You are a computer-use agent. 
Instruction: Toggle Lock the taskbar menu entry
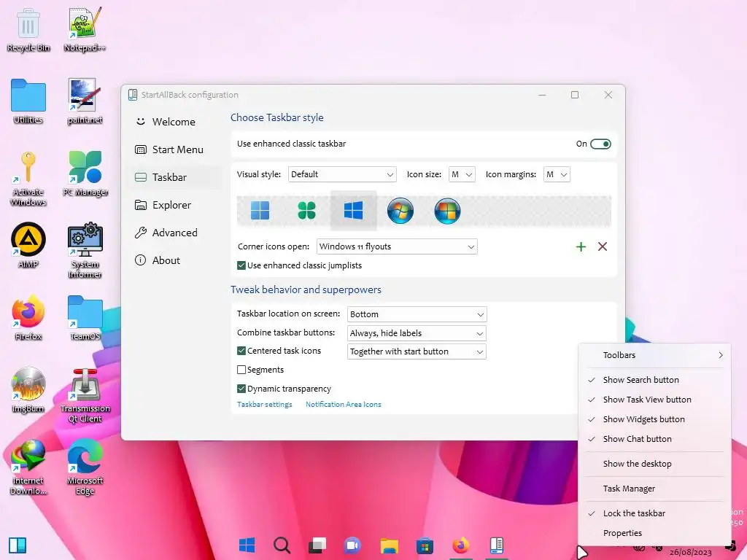pos(654,513)
